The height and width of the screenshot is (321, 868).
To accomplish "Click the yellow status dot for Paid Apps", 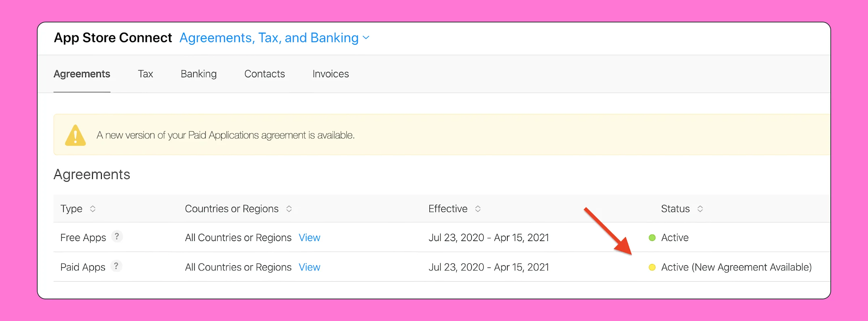I will pos(652,267).
